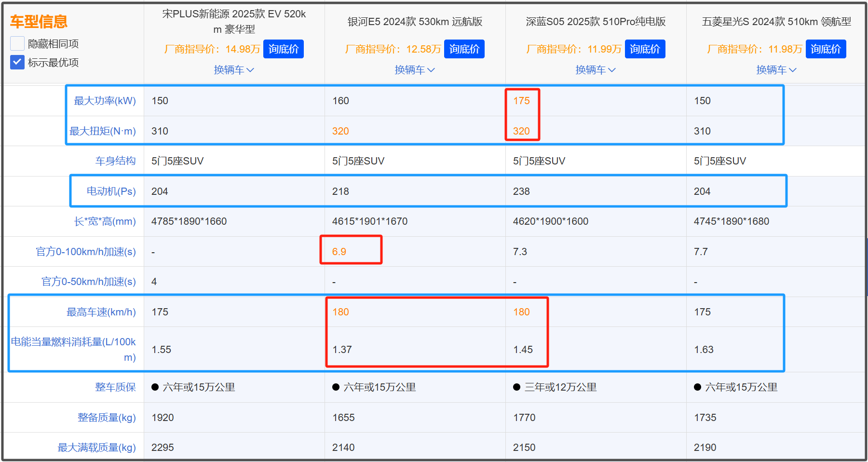Select the 238 Ps motor value
This screenshot has width=868, height=462.
coord(521,191)
